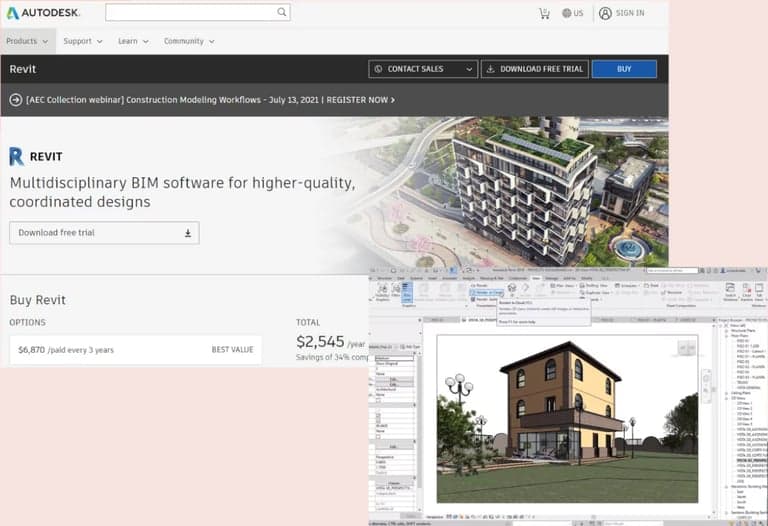This screenshot has width=768, height=526.
Task: Click the Edit Type button in Revit Properties
Action: (x=410, y=347)
